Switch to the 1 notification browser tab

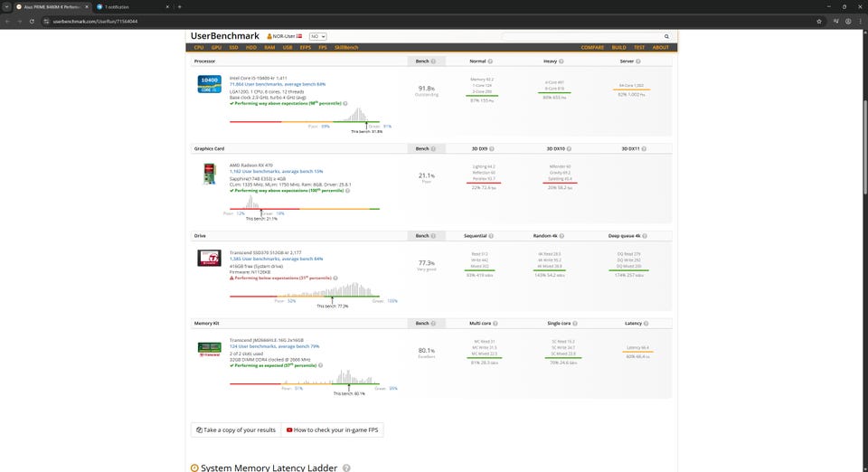click(133, 7)
